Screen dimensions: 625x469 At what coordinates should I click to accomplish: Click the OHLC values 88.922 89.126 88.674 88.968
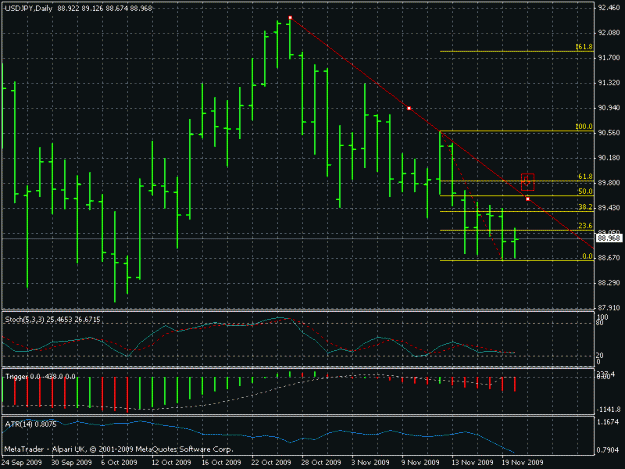(105, 8)
